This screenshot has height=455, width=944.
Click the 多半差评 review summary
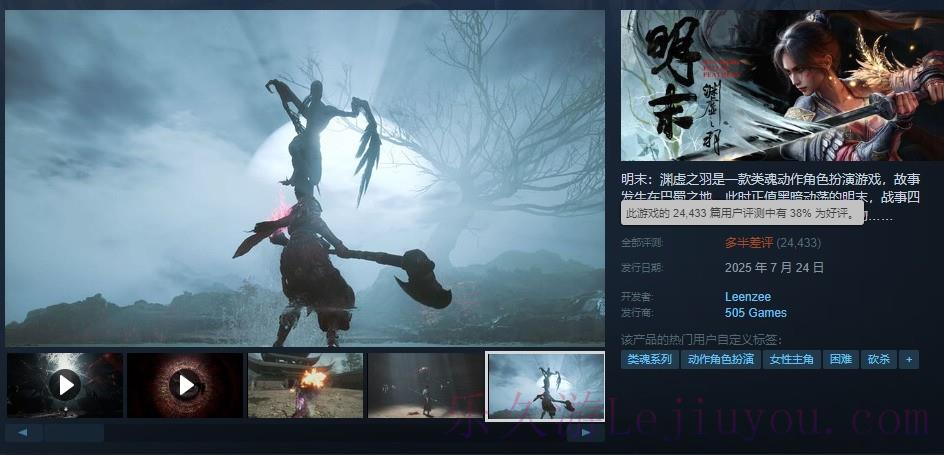[749, 243]
